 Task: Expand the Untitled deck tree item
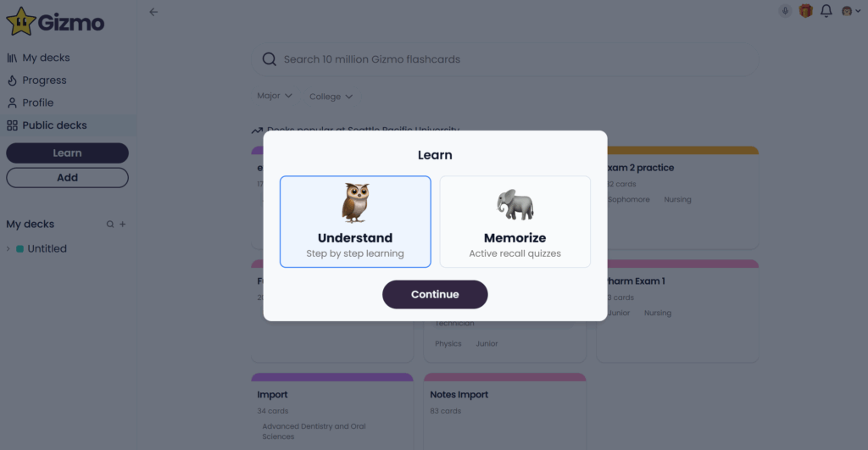(8, 249)
